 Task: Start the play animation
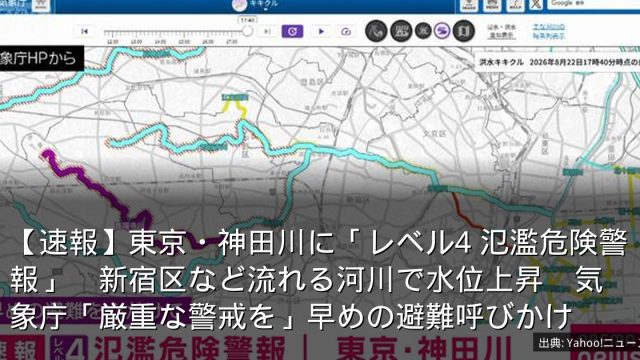coord(321,31)
